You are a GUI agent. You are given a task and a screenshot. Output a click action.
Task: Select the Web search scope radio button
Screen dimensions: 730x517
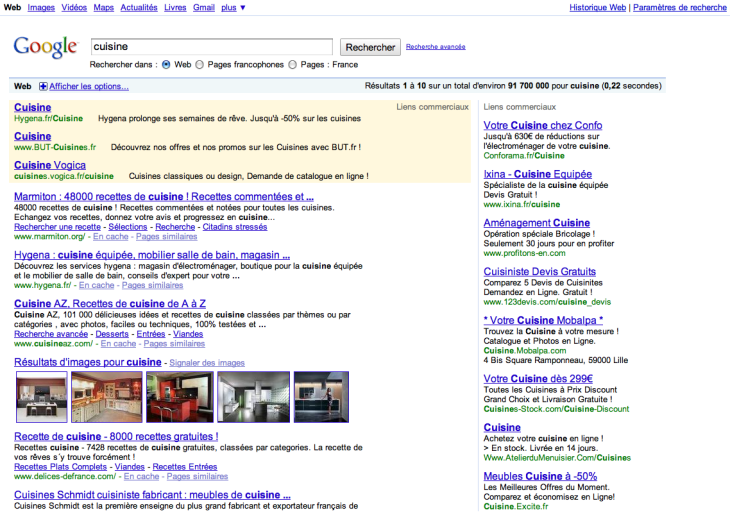click(x=166, y=65)
